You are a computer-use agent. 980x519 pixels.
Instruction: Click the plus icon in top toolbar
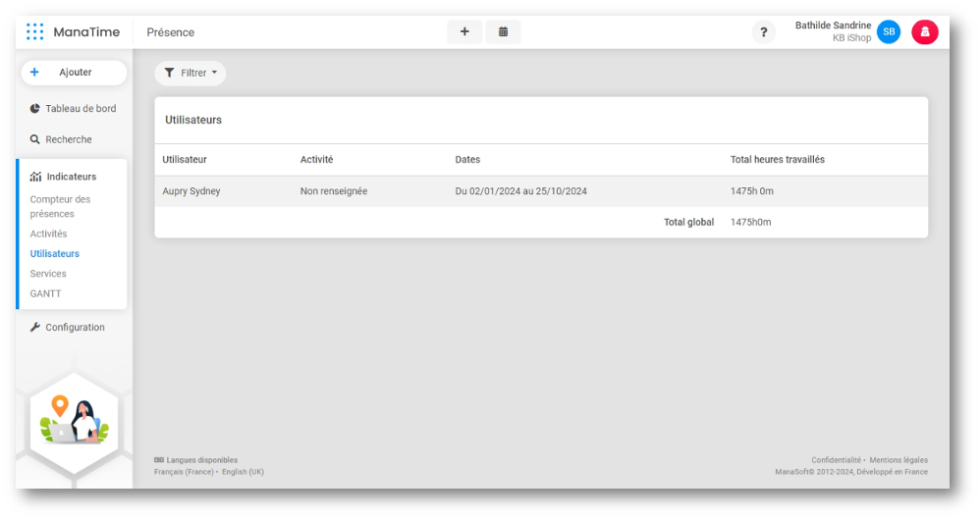tap(464, 32)
